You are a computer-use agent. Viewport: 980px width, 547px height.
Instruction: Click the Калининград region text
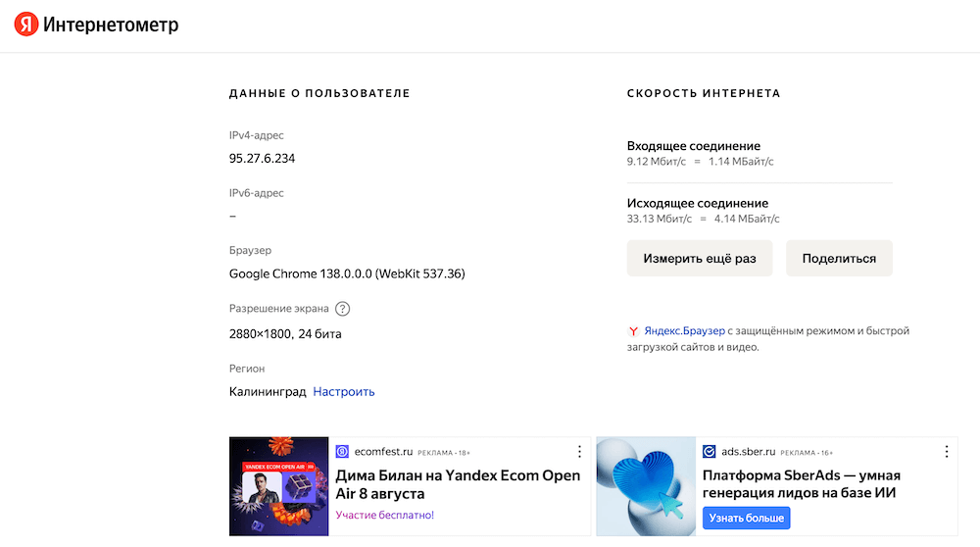[268, 392]
